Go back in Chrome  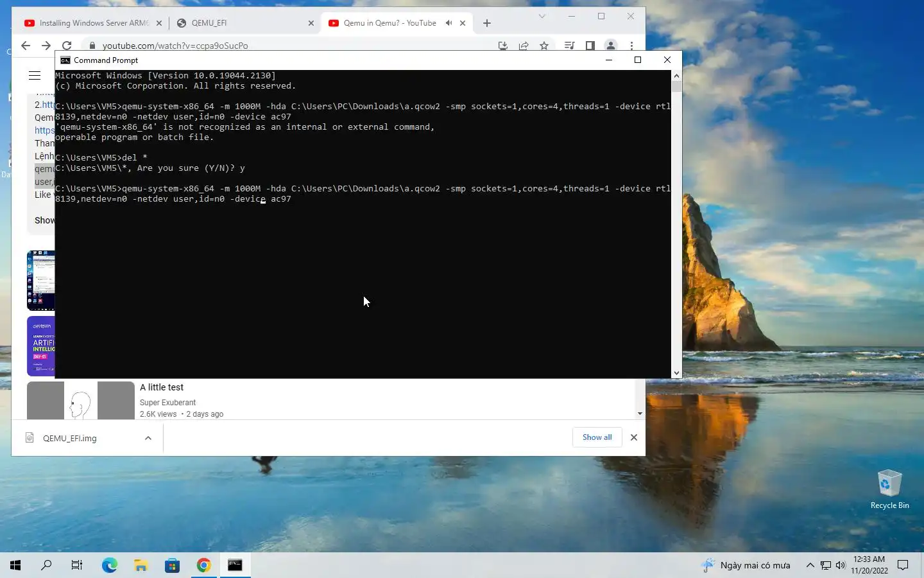26,46
